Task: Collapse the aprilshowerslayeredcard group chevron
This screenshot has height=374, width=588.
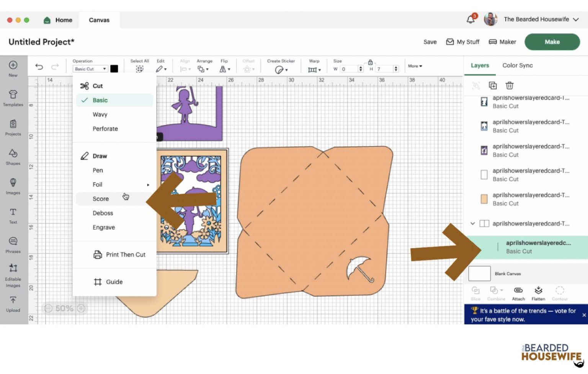Action: pos(473,223)
